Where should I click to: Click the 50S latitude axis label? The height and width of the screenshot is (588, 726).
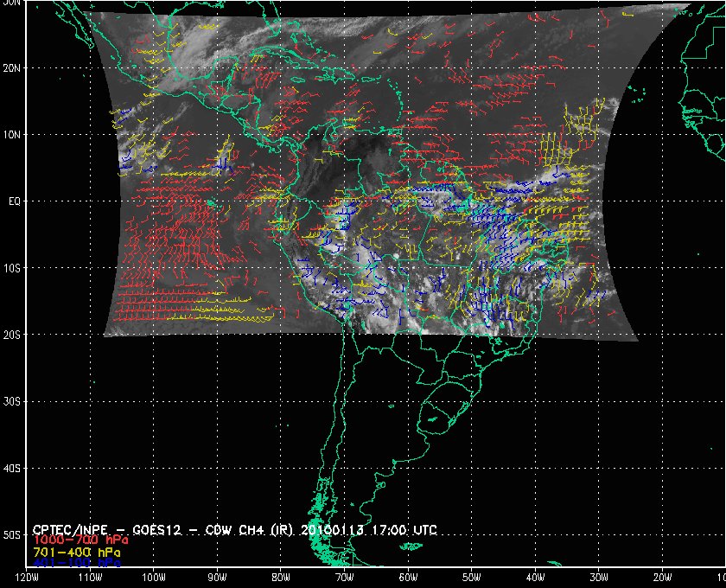tap(11, 535)
